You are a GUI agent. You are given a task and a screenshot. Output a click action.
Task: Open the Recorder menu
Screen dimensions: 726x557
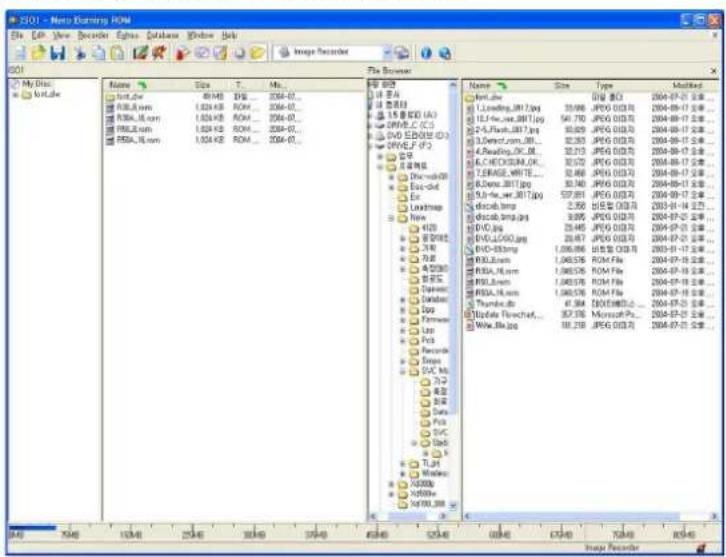[93, 35]
